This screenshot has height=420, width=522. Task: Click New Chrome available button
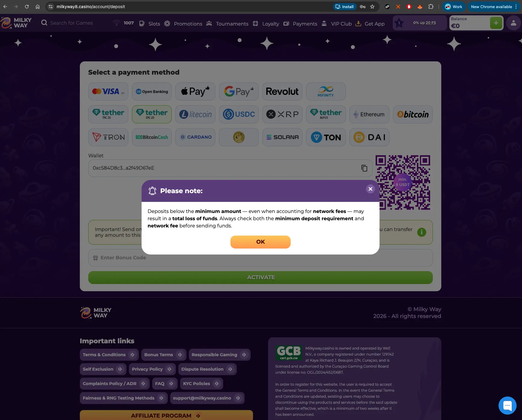494,7
